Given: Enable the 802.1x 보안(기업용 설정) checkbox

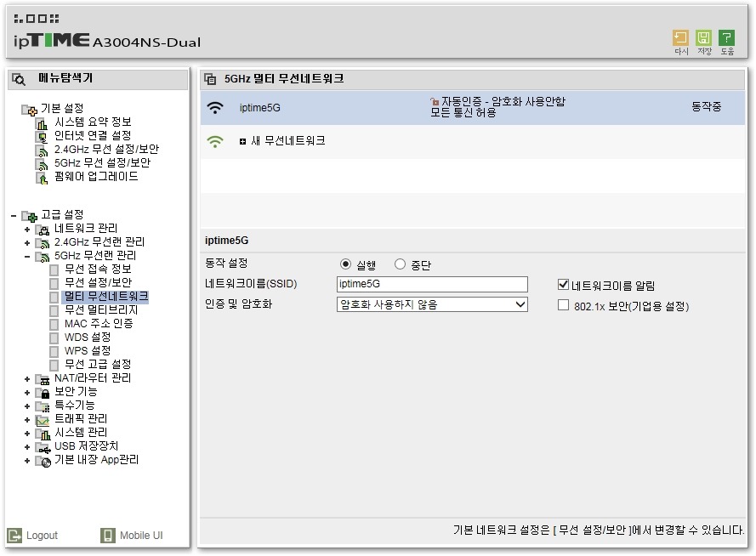Looking at the screenshot, I should click(563, 305).
